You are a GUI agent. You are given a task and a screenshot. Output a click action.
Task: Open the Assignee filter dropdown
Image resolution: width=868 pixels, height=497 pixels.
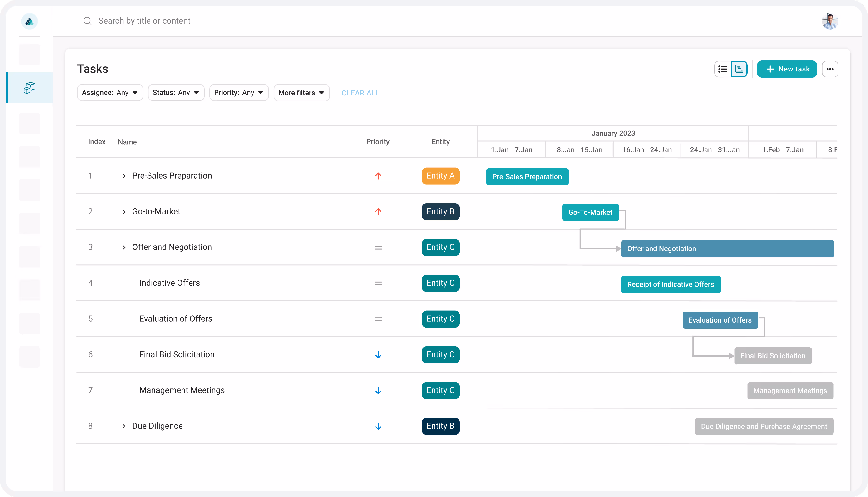click(x=110, y=93)
